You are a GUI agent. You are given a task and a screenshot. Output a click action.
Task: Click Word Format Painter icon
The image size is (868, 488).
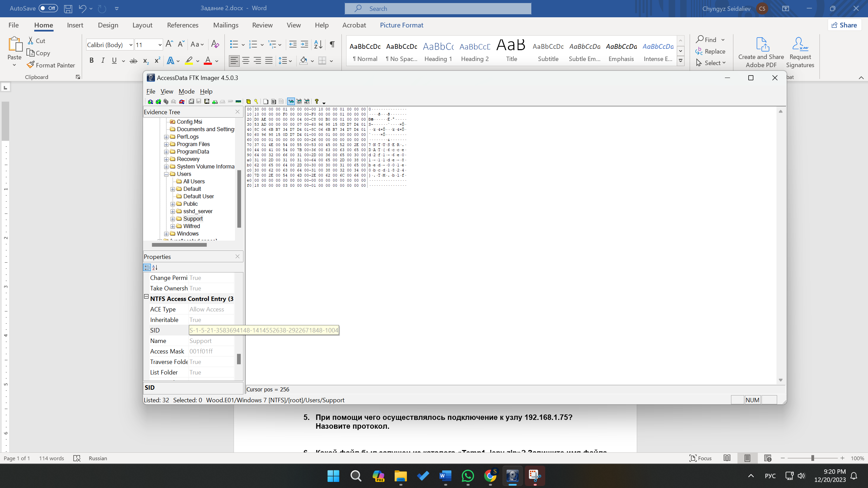click(x=51, y=65)
